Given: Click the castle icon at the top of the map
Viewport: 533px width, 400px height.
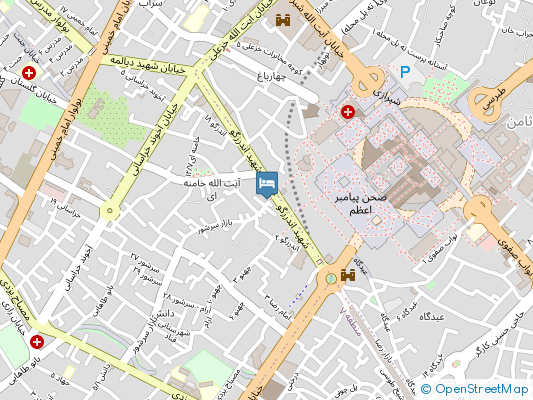Looking at the screenshot, I should tap(283, 20).
